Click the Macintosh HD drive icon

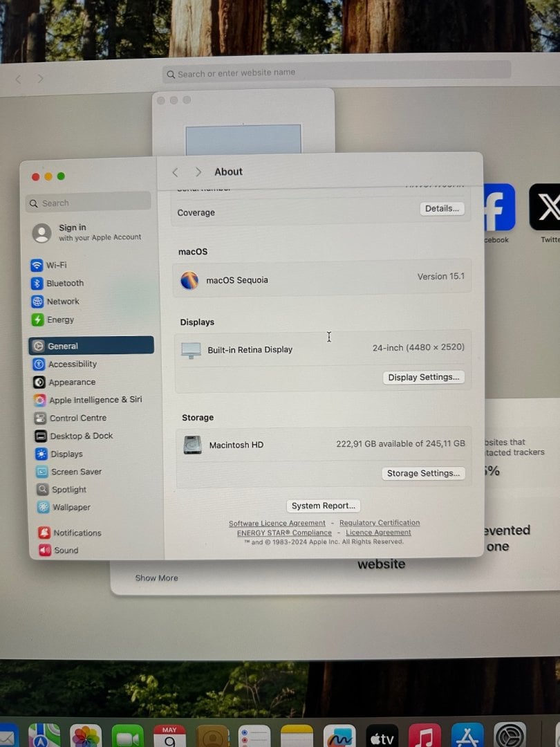click(x=192, y=445)
